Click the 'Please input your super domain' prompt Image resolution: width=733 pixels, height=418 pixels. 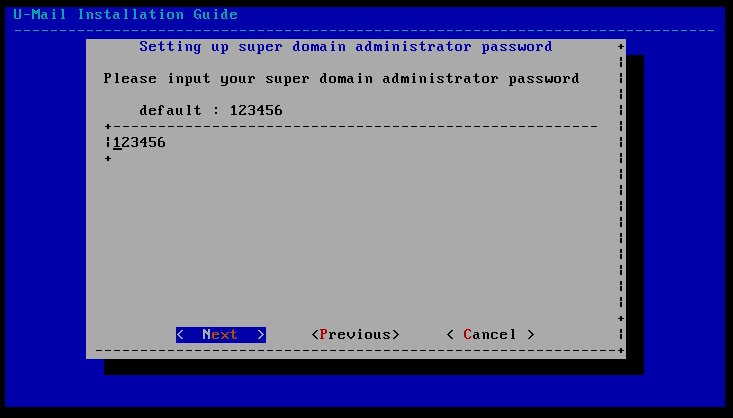(x=238, y=79)
